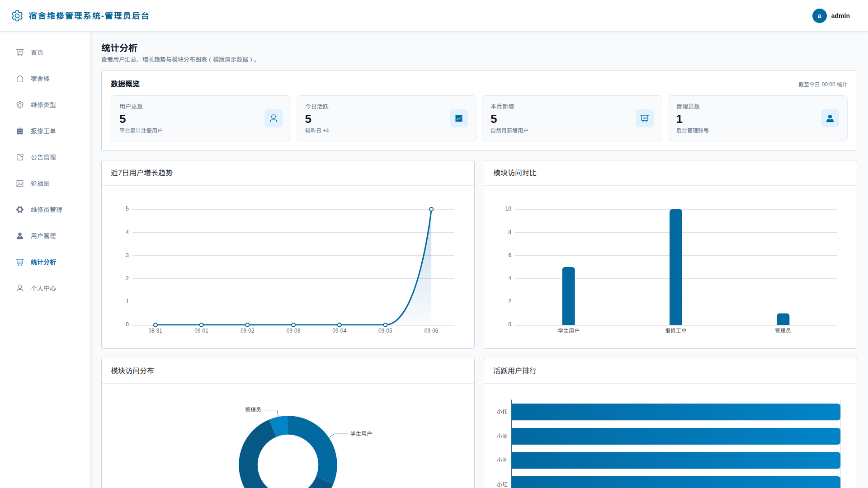
Task: Click the 数据概览 section heading
Action: 125,84
